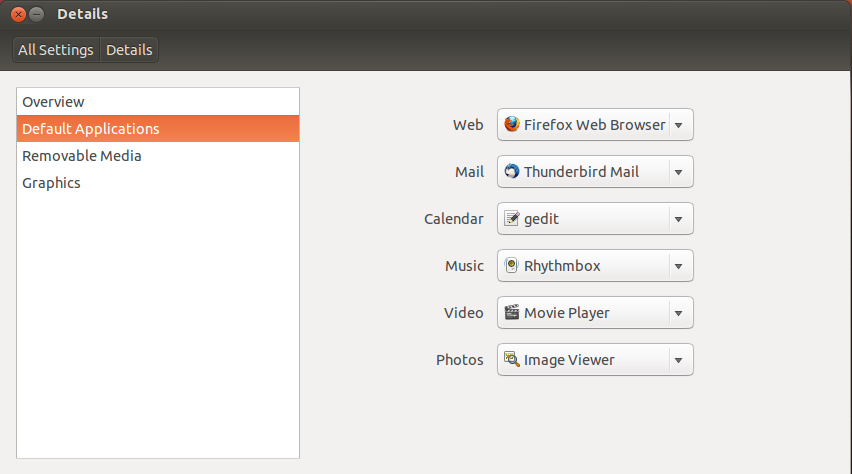The height and width of the screenshot is (474, 852).
Task: Click the Image Viewer magnifier icon
Action: click(x=511, y=359)
